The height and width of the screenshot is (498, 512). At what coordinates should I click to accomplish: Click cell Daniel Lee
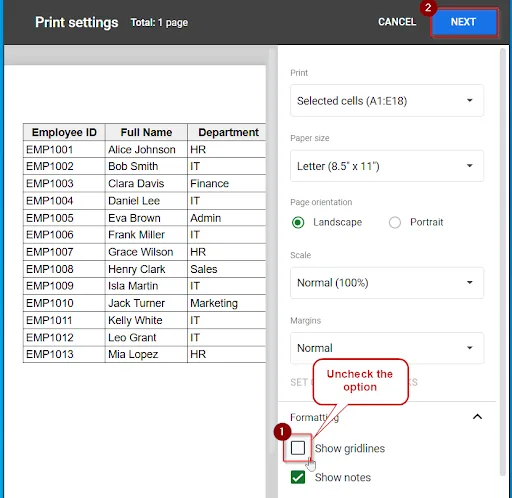coord(146,201)
